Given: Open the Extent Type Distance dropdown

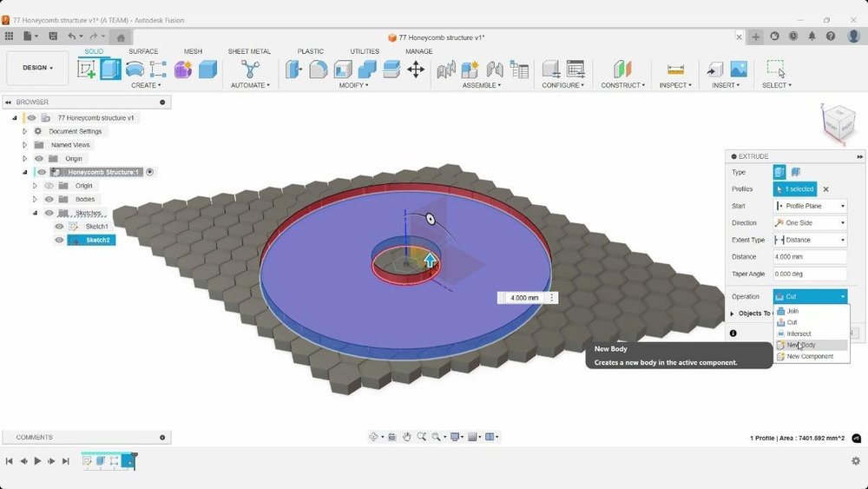Looking at the screenshot, I should [810, 240].
